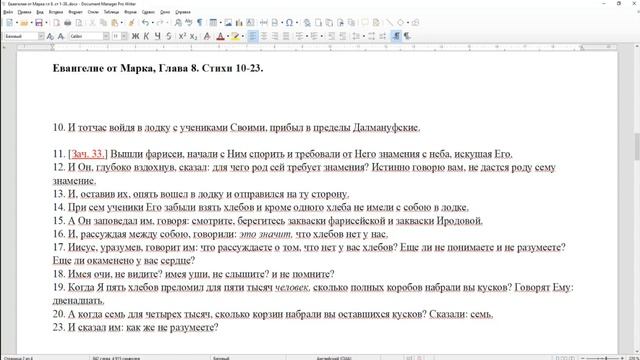640x360 pixels.
Task: Expand the Paste options dropdown arrow
Action: coord(122,23)
